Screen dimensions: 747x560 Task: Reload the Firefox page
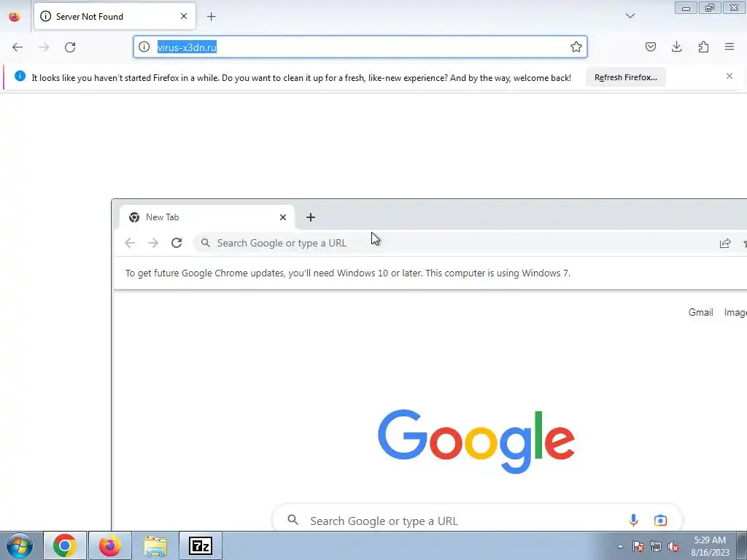pos(70,47)
